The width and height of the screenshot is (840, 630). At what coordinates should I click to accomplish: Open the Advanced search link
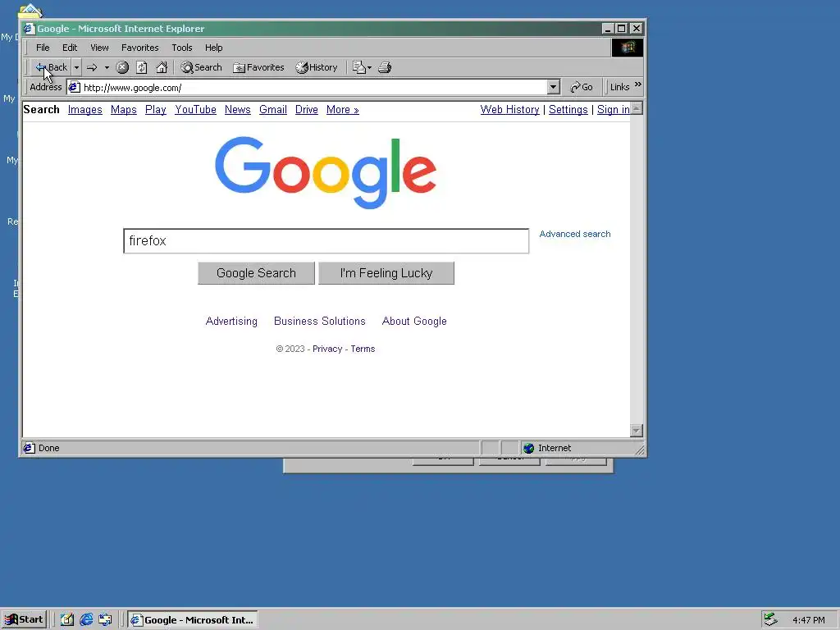point(575,234)
